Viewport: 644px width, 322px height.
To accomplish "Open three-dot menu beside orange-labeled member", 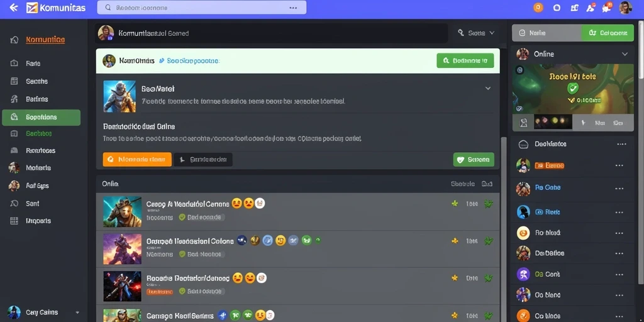I will (x=619, y=165).
